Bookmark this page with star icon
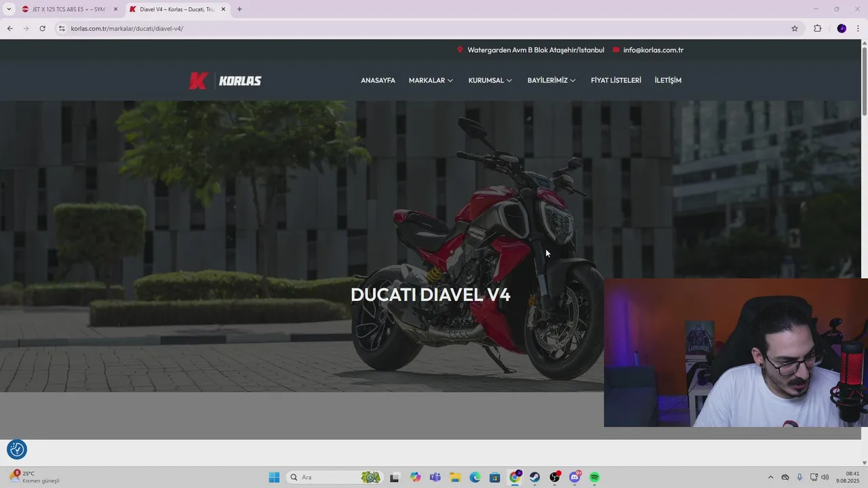The image size is (868, 488). pos(795,28)
